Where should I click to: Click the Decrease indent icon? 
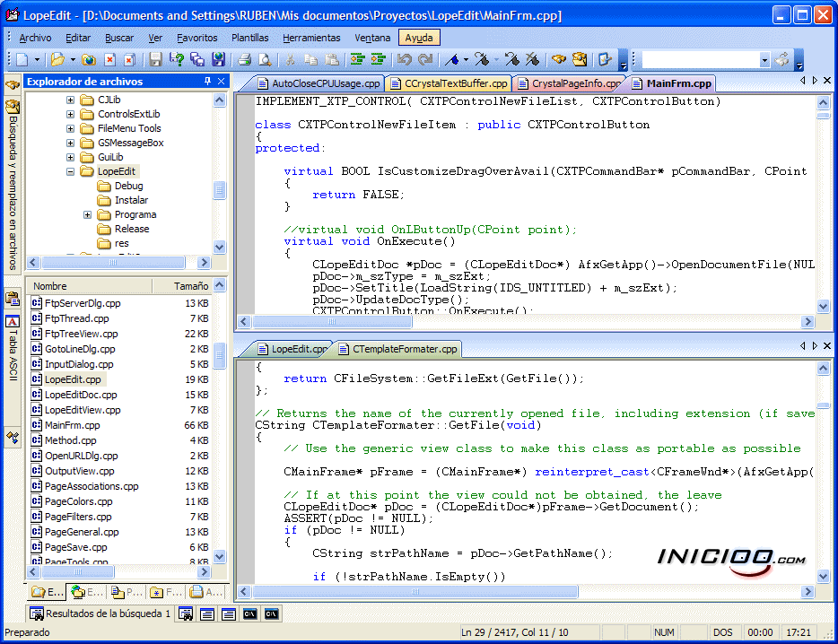[357, 59]
